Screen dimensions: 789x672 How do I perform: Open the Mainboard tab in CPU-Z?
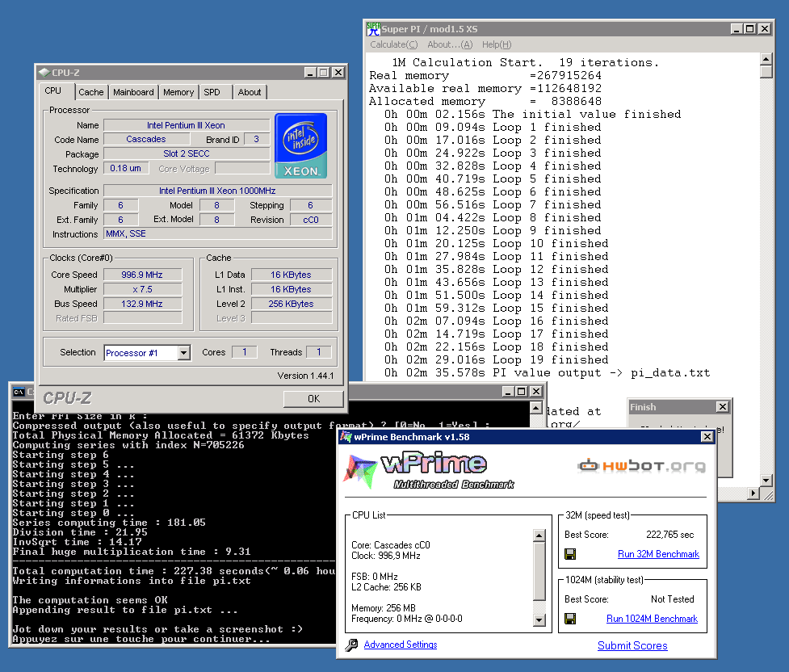(x=133, y=92)
